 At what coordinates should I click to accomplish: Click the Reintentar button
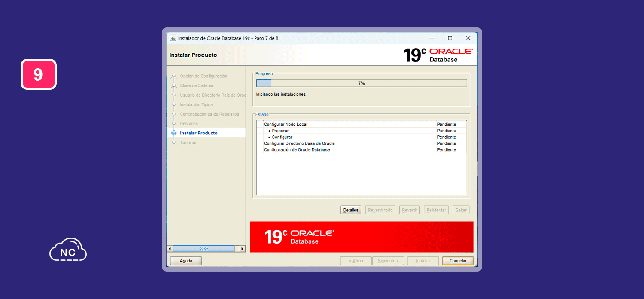coord(436,210)
